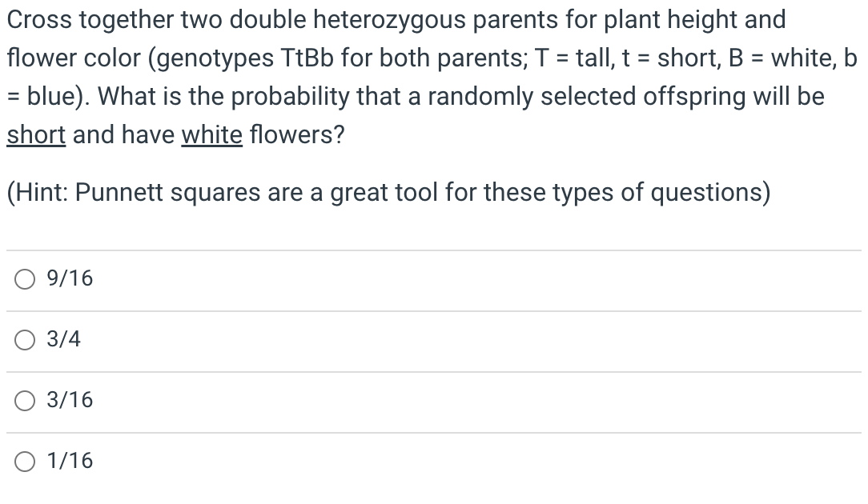Click the radio circle next to 3/4
The width and height of the screenshot is (868, 504).
pyautogui.click(x=25, y=339)
